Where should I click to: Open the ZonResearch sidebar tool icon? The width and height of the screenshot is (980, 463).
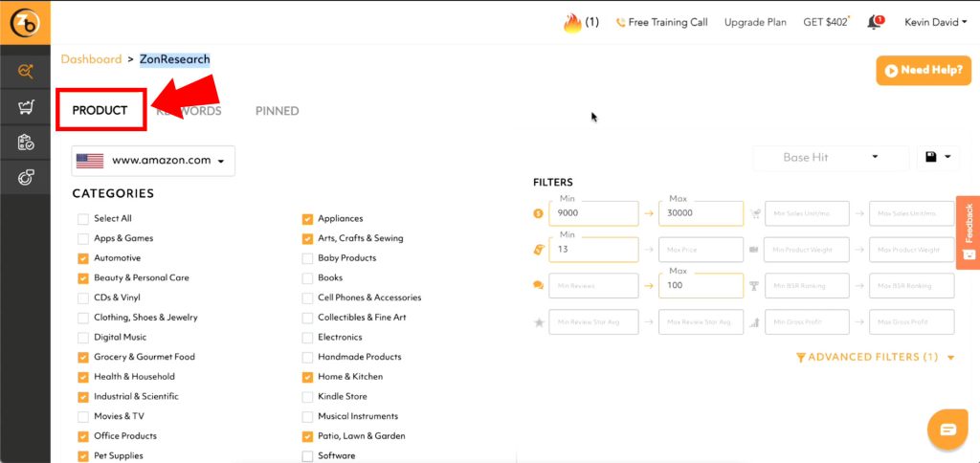[25, 71]
